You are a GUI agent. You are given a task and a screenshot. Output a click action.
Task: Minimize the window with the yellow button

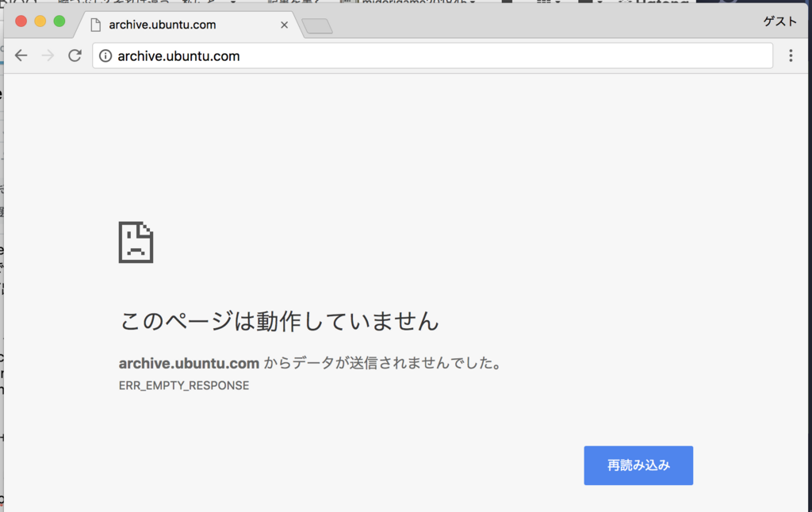[x=40, y=21]
